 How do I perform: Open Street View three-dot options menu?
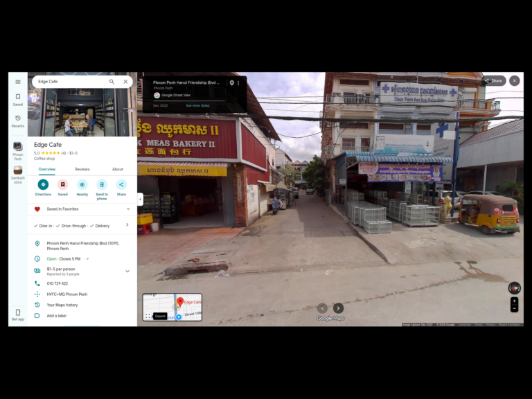(x=238, y=83)
